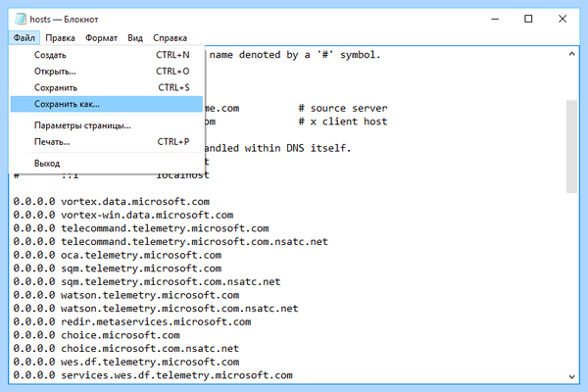
Task: Click the line redir.metaservices.microsoft.com
Action: 132,321
